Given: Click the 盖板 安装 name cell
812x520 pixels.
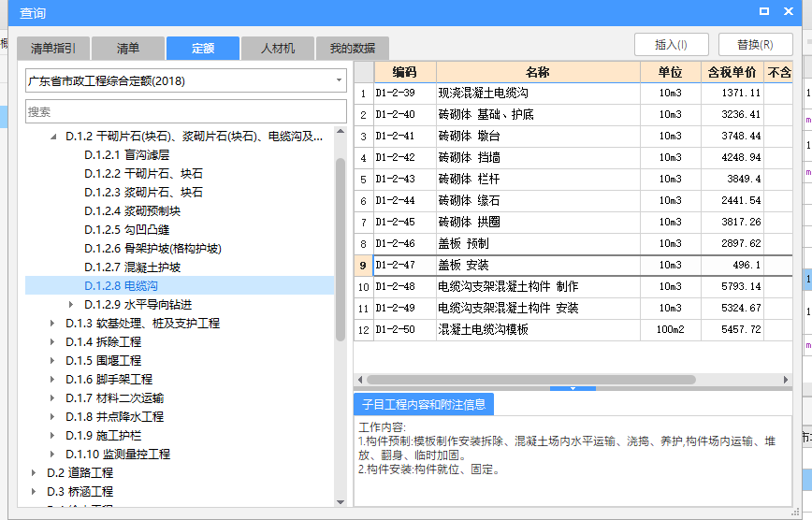Looking at the screenshot, I should tap(538, 266).
